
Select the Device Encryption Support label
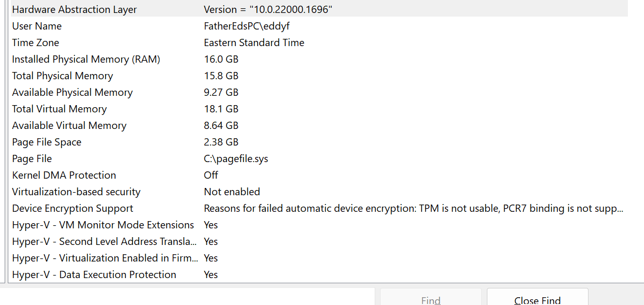[x=73, y=209]
